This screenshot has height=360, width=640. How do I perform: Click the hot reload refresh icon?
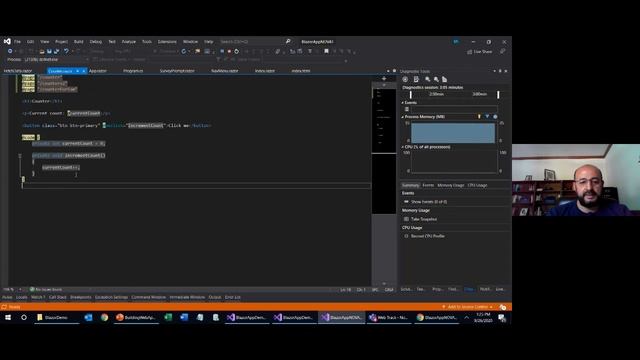pyautogui.click(x=184, y=51)
